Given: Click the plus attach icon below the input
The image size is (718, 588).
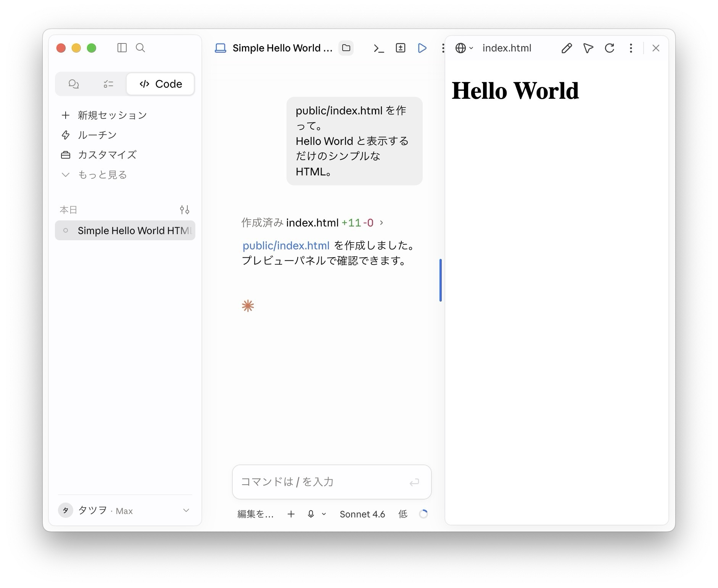Looking at the screenshot, I should click(x=291, y=514).
